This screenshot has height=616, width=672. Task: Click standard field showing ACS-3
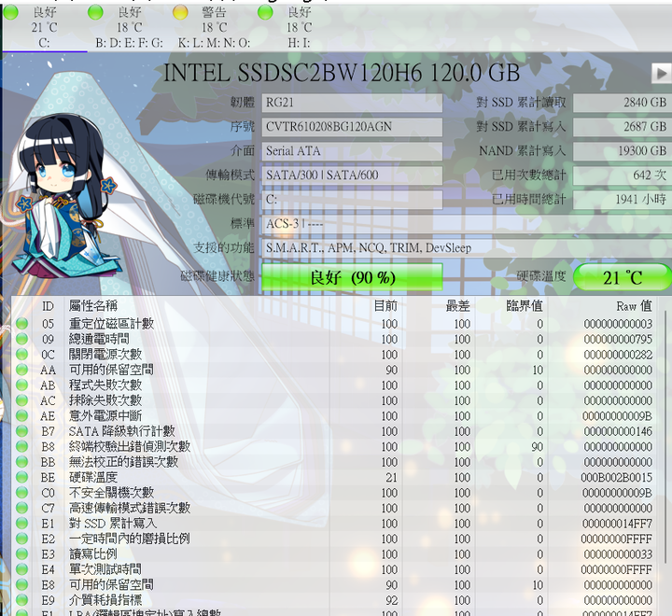pos(467,224)
